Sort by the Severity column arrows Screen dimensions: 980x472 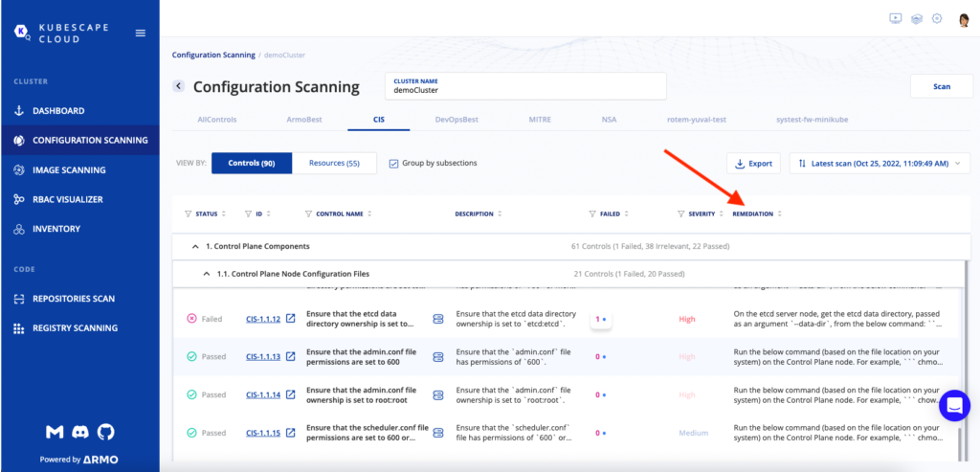point(722,214)
